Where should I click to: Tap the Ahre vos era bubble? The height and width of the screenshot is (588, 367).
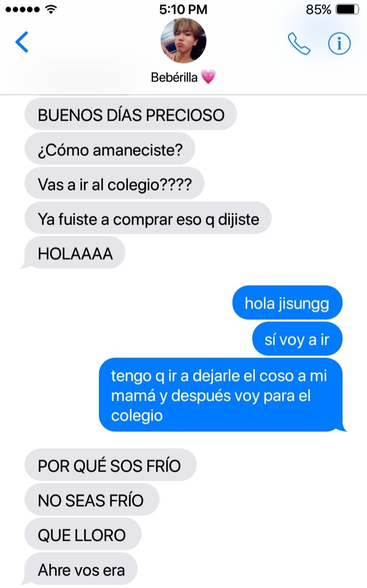coord(80,569)
